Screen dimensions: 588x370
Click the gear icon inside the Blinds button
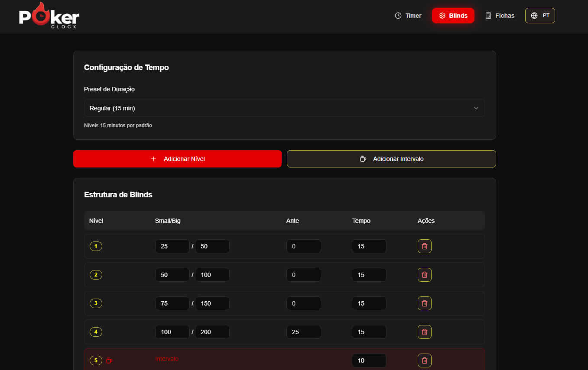click(x=442, y=16)
